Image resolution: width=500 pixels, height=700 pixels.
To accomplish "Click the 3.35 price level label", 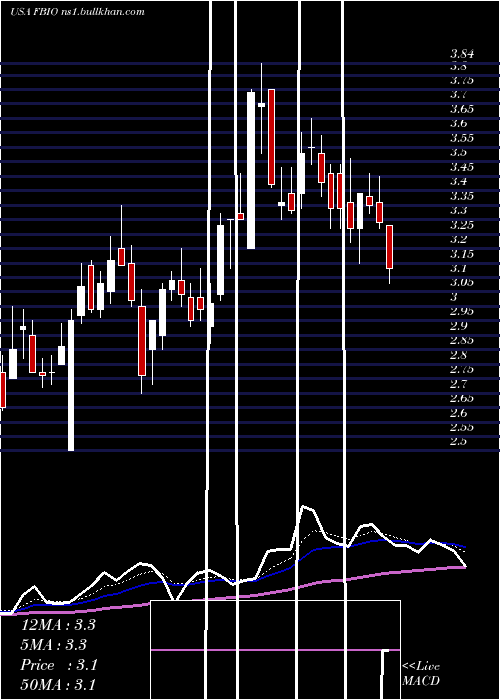I will coord(462,196).
